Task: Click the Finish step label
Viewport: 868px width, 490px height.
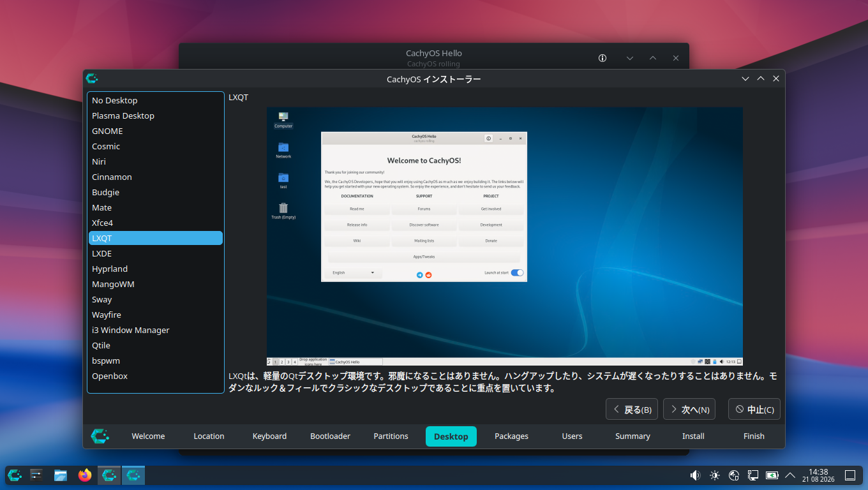Action: click(754, 436)
